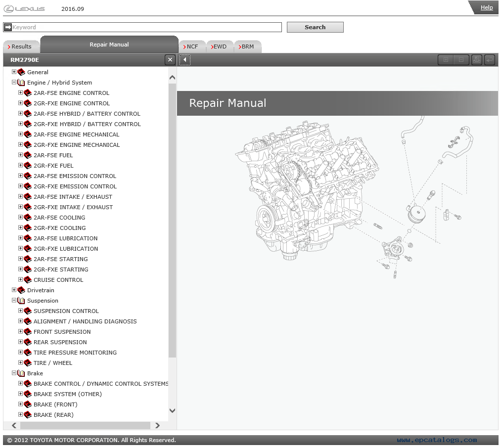Open 2GR-FXE HYBRID / BATTERY CONTROL
The width and height of the screenshot is (502, 448).
coord(87,124)
